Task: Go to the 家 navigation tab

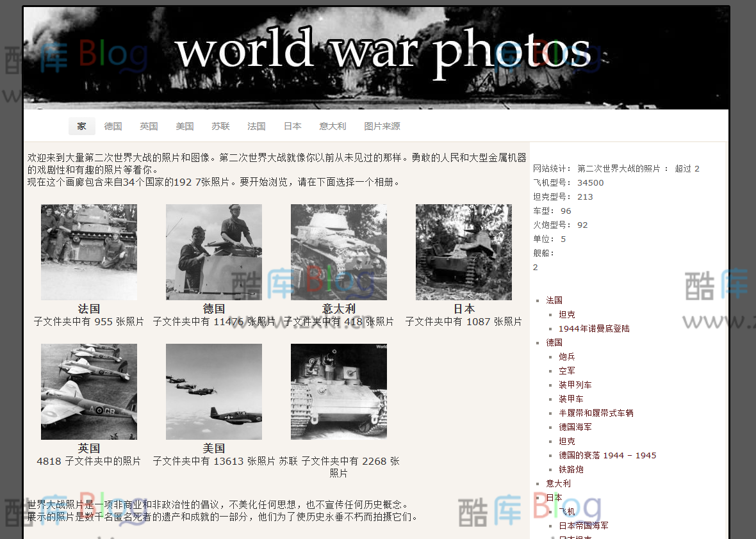Action: 81,126
